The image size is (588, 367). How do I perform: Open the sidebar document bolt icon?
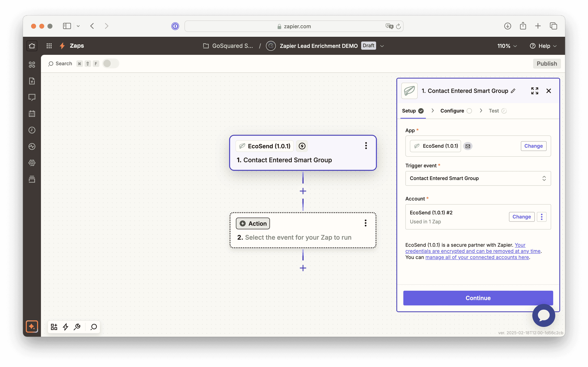(32, 81)
